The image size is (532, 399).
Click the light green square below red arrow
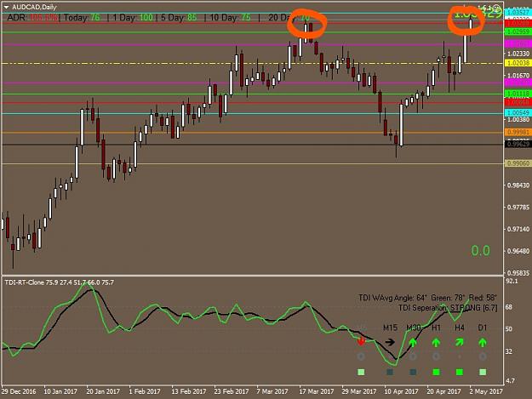click(x=361, y=373)
